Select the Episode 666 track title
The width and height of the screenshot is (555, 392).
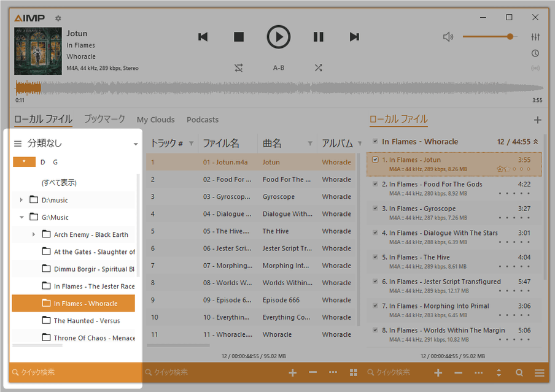click(x=281, y=300)
